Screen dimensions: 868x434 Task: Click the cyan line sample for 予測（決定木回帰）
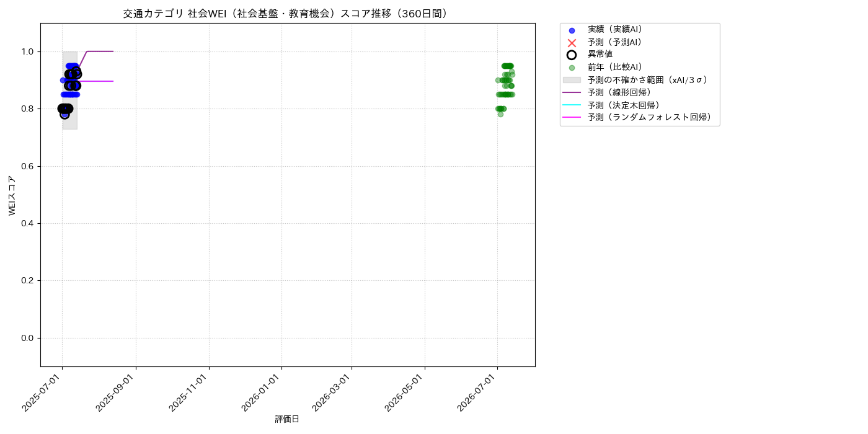[572, 105]
